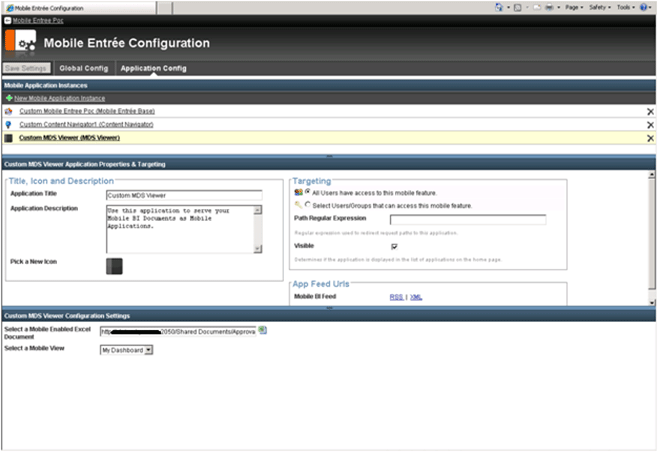The width and height of the screenshot is (658, 452).
Task: Click the Feeds icon in the IE toolbar
Action: click(x=518, y=8)
